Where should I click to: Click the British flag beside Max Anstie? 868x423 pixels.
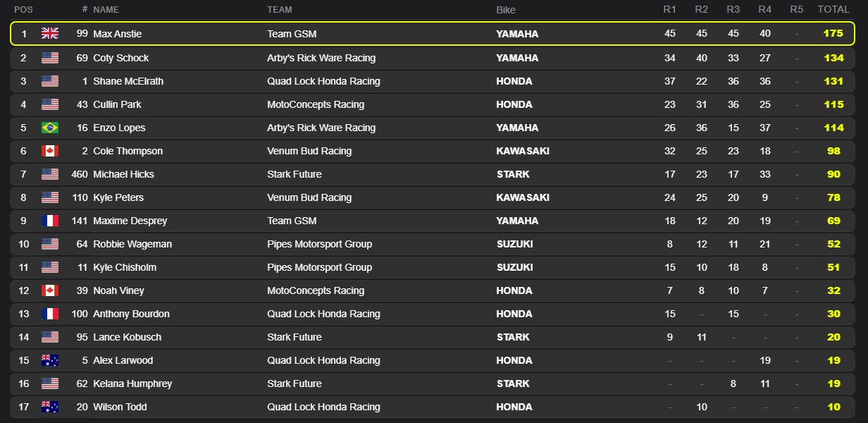50,34
